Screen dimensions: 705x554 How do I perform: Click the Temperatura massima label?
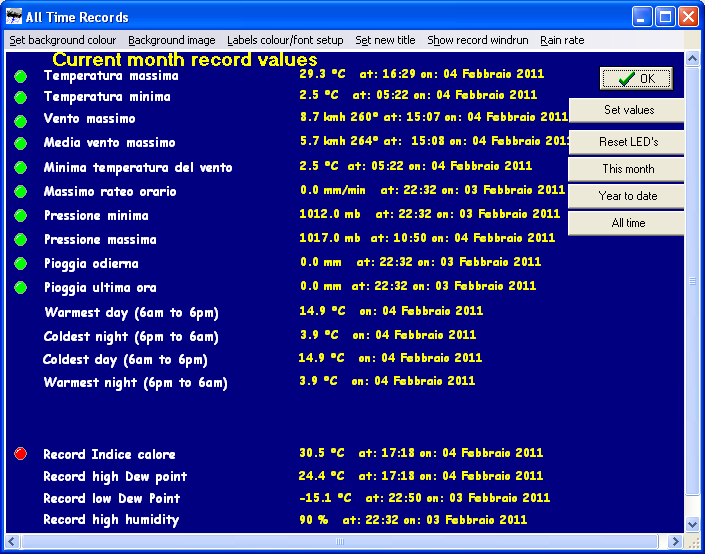click(x=111, y=76)
